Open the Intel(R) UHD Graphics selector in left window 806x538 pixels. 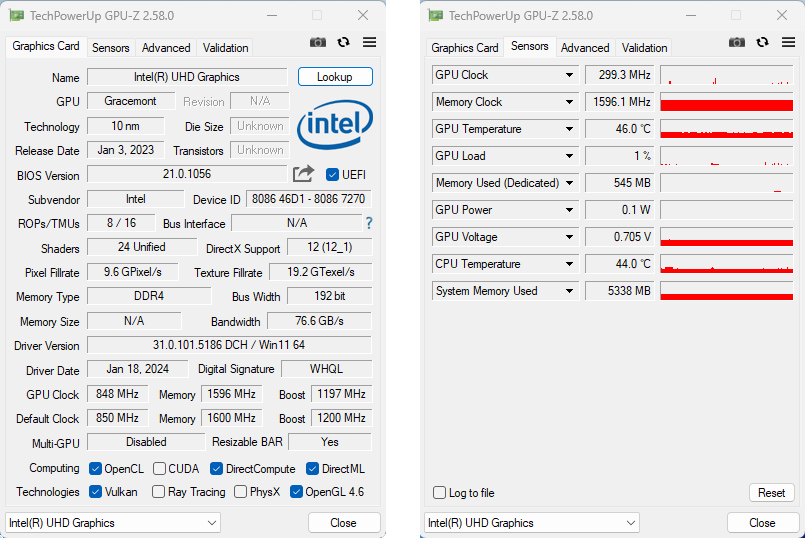tap(113, 523)
